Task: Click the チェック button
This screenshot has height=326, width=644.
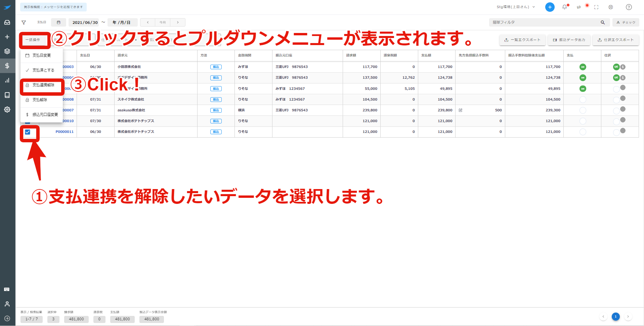Action: tap(626, 23)
